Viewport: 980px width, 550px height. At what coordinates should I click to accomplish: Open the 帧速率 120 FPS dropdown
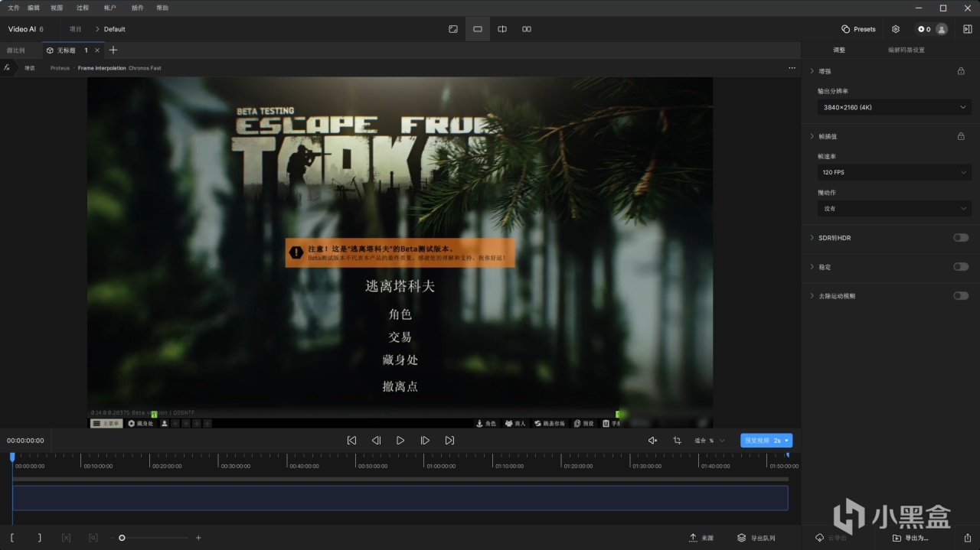[894, 173]
